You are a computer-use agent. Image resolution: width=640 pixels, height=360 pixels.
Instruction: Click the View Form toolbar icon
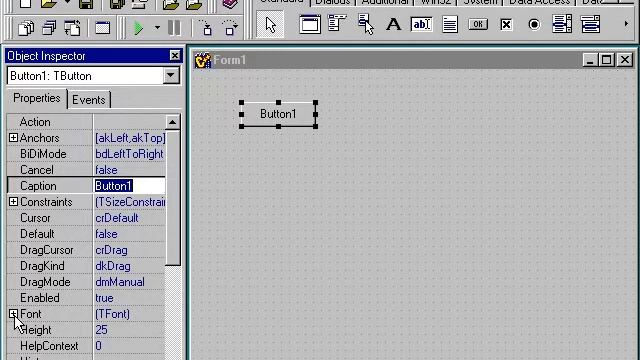pos(49,28)
